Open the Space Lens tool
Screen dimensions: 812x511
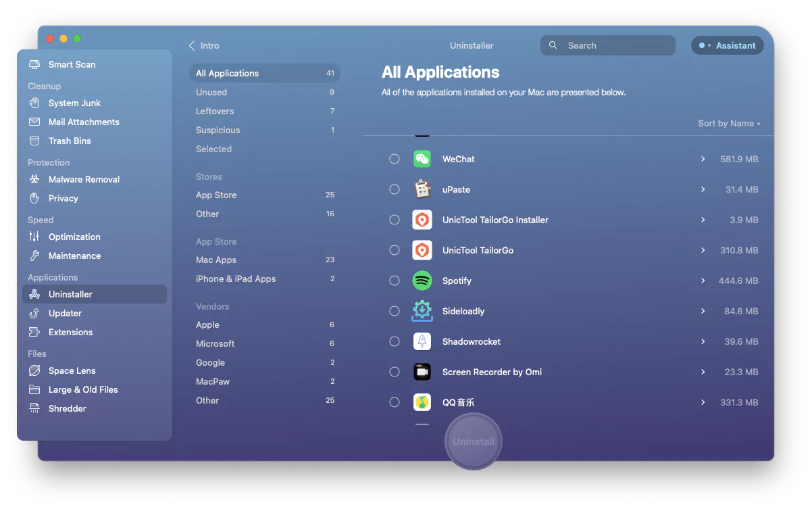71,370
